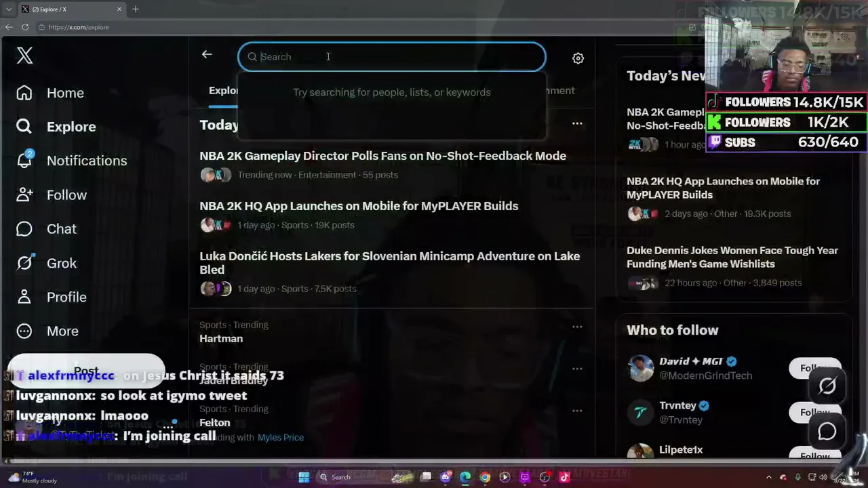868x488 pixels.
Task: Open NBA 2K HQ App story in right news panel
Action: 723,188
